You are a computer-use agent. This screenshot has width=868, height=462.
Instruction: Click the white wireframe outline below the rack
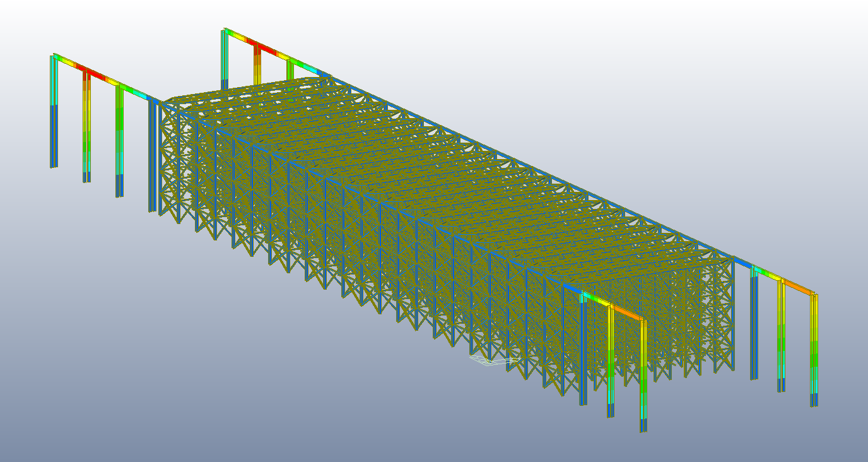tap(493, 360)
